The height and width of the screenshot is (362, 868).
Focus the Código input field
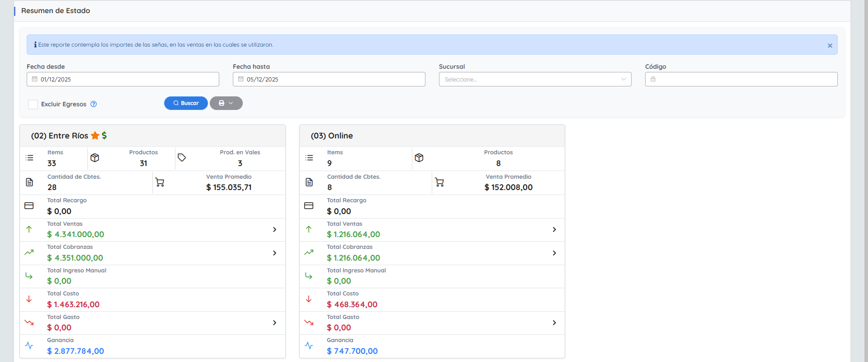741,79
